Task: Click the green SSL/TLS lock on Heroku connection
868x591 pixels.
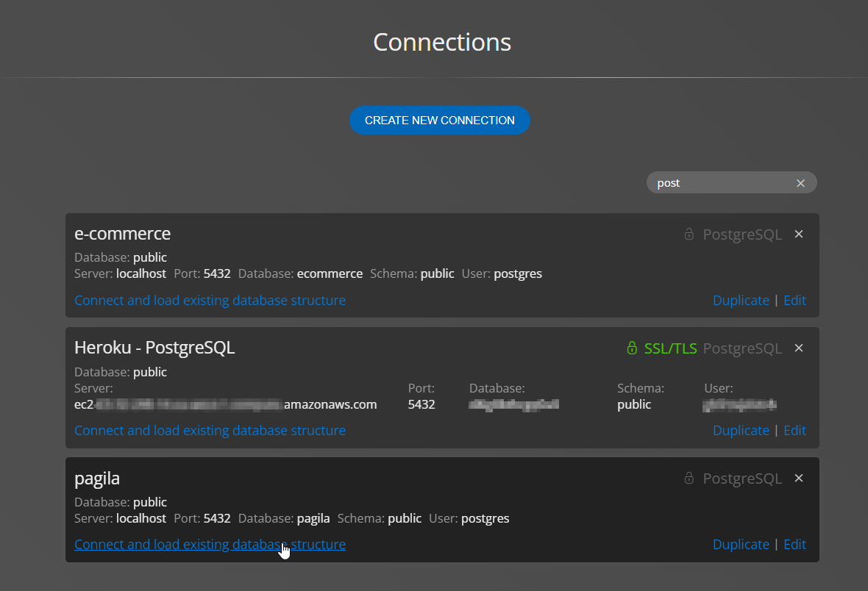Action: tap(631, 348)
